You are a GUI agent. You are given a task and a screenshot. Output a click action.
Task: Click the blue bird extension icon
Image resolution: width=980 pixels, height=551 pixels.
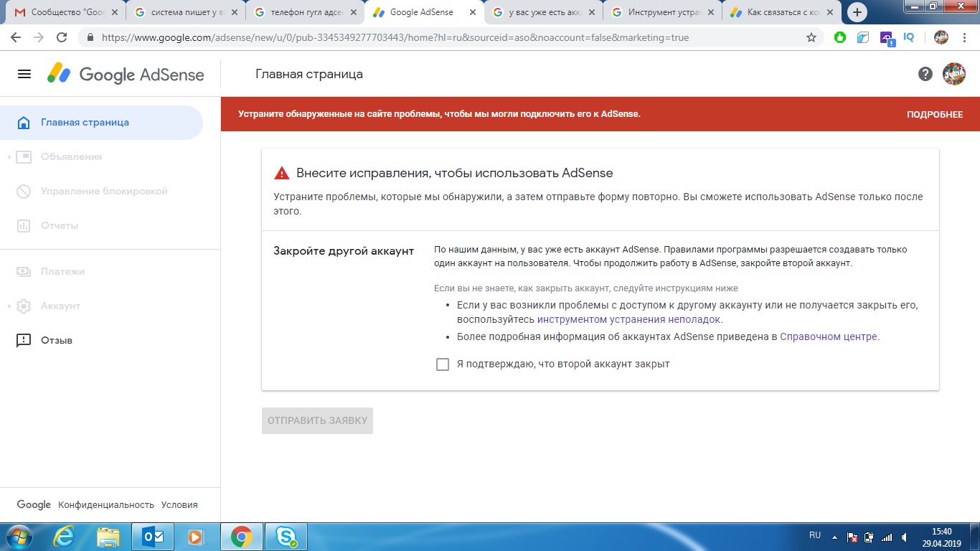(863, 37)
